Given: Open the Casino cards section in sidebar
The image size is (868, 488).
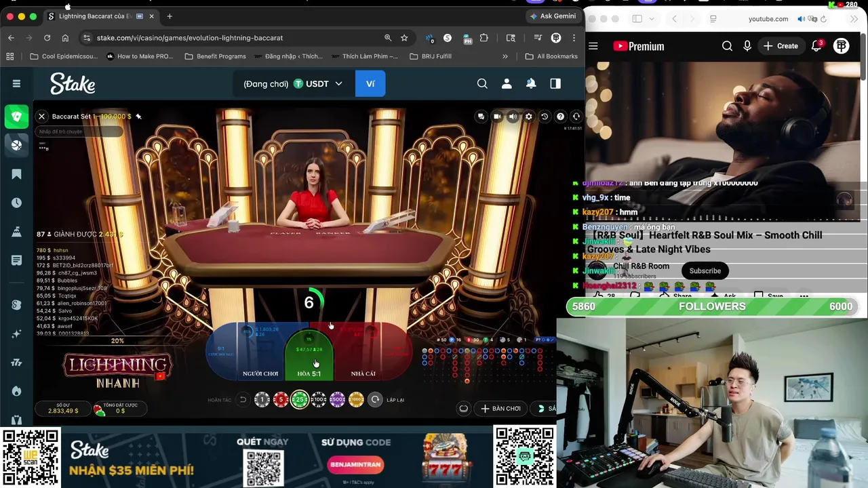Looking at the screenshot, I should (16, 117).
